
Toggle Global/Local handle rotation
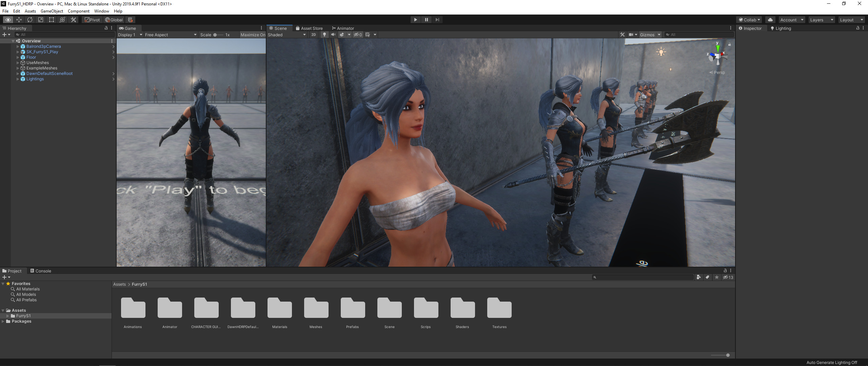pos(114,20)
